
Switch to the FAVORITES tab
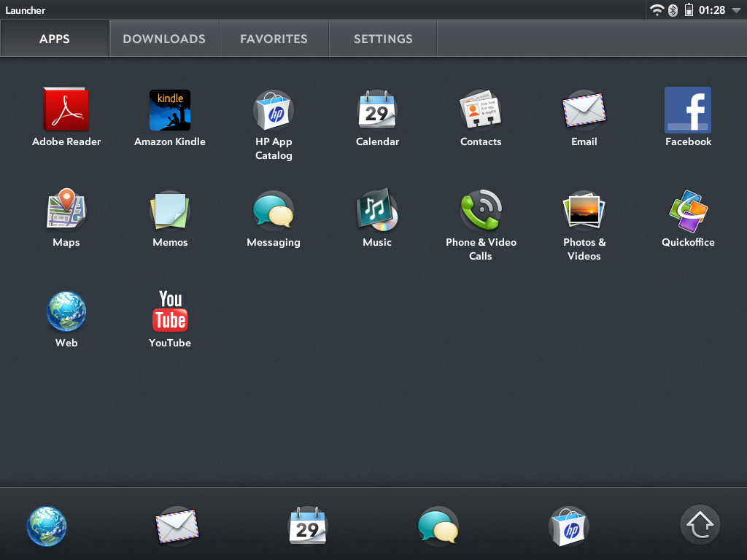click(274, 39)
